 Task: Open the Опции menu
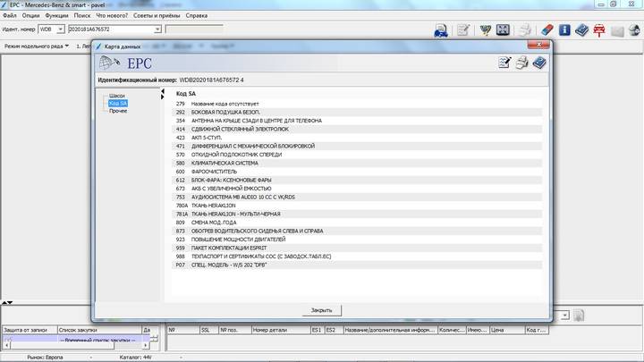30,15
